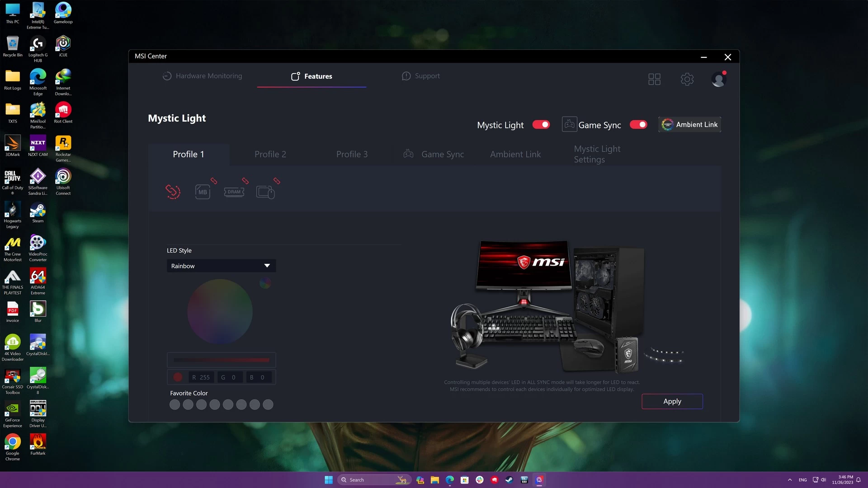Viewport: 868px width, 488px height.
Task: Pick a color on the color wheel
Action: pos(220,312)
